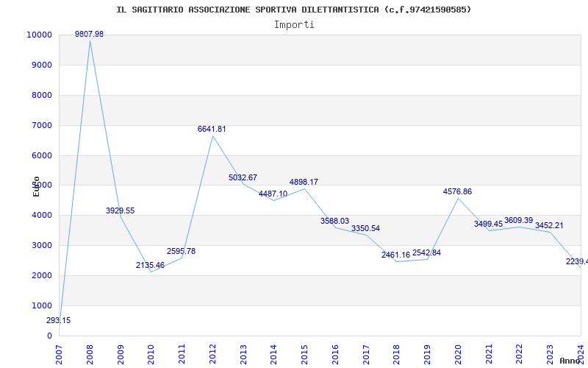Click the x-axis year 2008
The image size is (588, 368).
90,355
